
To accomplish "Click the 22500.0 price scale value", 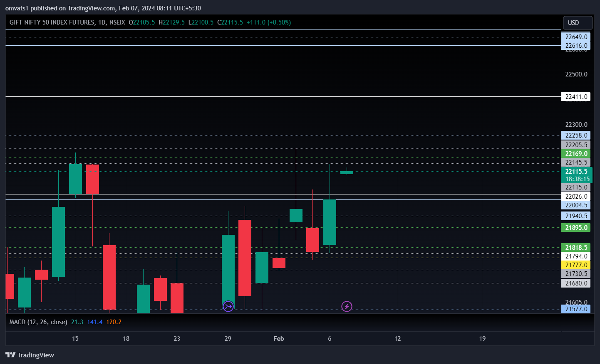I will point(576,74).
